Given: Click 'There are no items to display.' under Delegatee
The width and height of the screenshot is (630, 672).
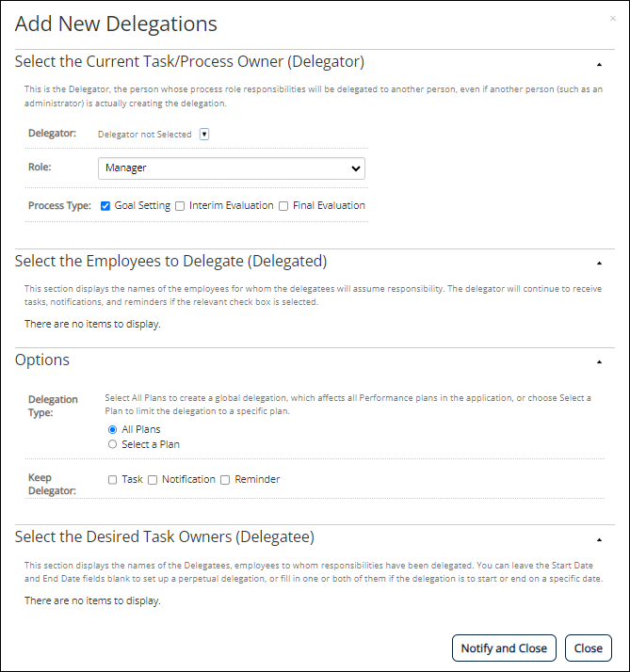Looking at the screenshot, I should coord(92,600).
